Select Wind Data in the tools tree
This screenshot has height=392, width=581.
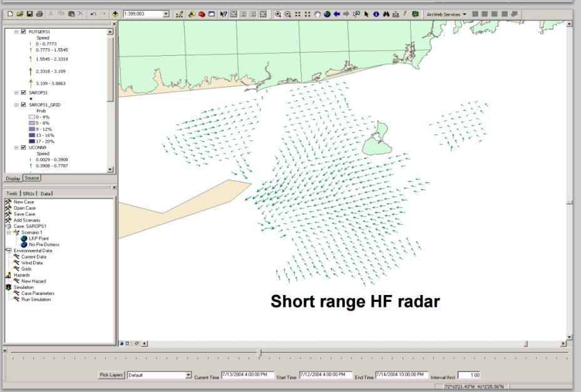click(x=32, y=263)
